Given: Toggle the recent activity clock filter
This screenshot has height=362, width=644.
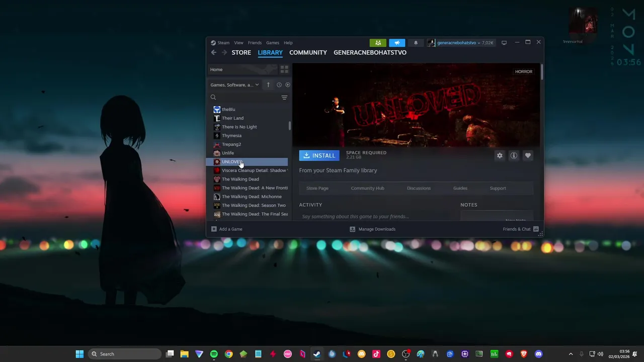Looking at the screenshot, I should point(279,85).
